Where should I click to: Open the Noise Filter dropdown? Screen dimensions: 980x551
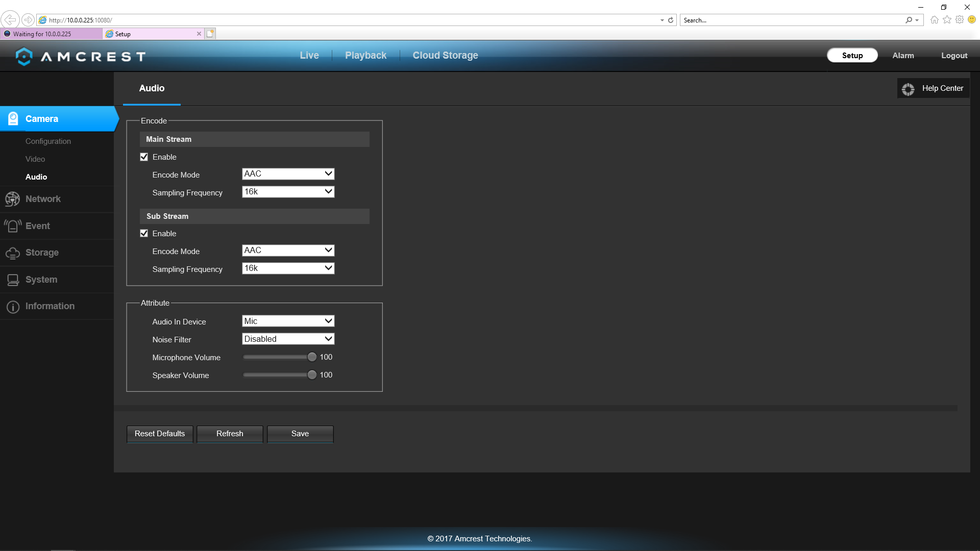[288, 339]
